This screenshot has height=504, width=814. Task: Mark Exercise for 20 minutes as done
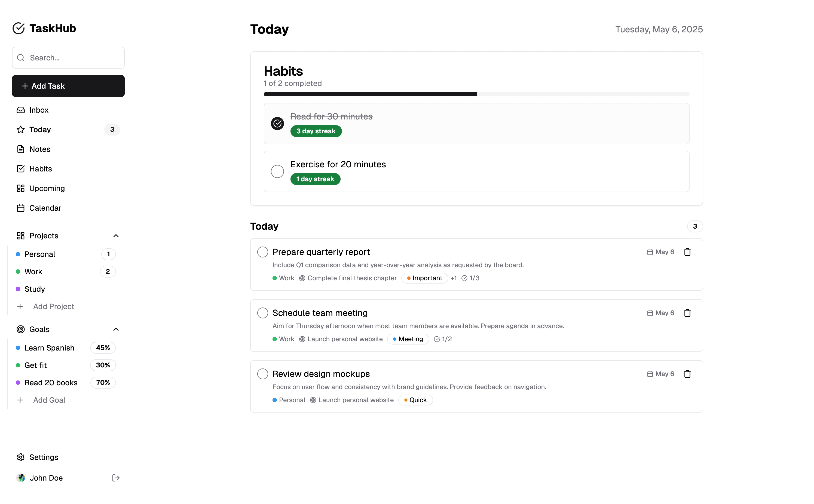277,171
